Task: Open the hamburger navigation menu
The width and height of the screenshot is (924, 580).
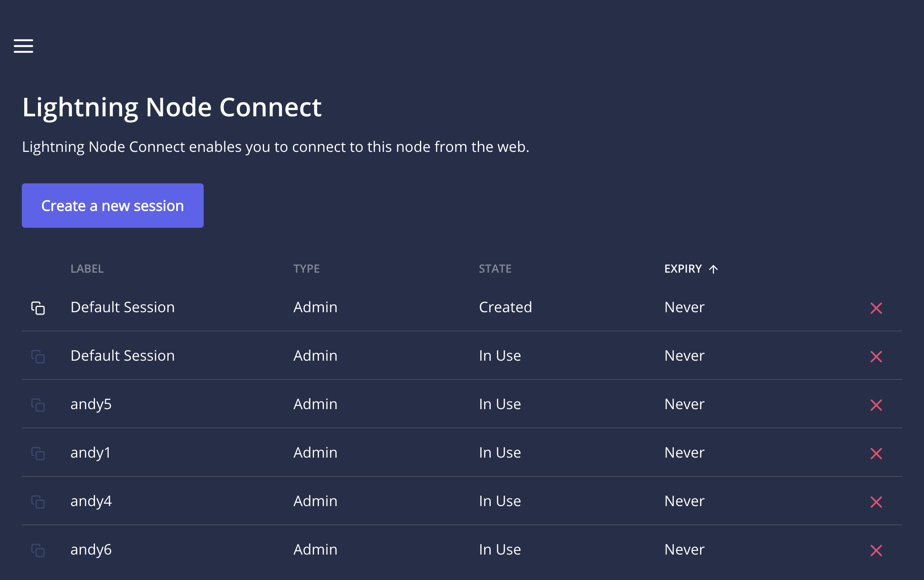Action: click(x=23, y=46)
